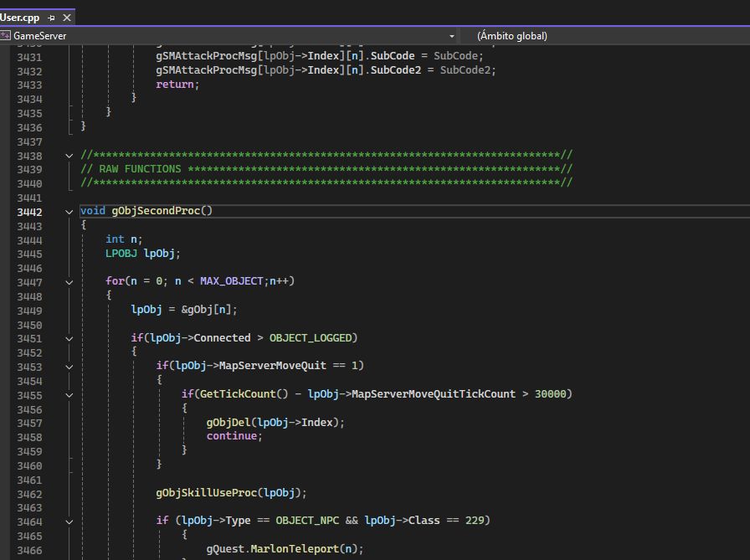Collapse the OBJECT_NPC if-block at line 3464

pyautogui.click(x=69, y=521)
